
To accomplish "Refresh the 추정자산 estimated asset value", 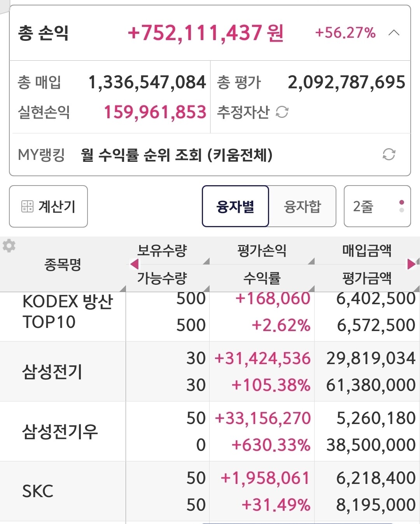I will (x=282, y=112).
